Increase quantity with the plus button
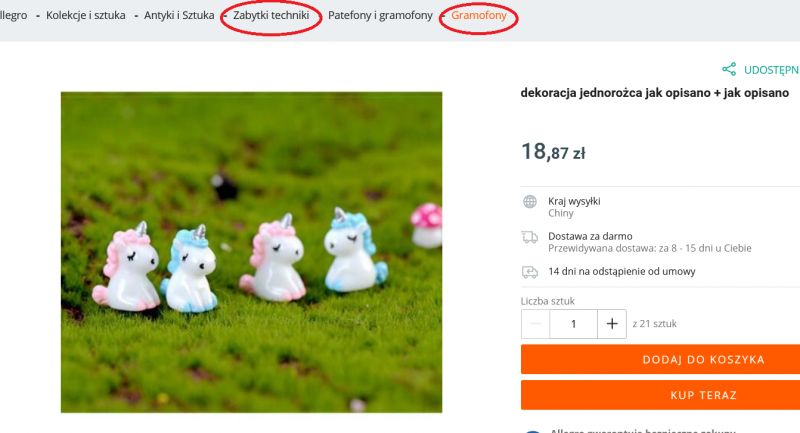 [612, 323]
